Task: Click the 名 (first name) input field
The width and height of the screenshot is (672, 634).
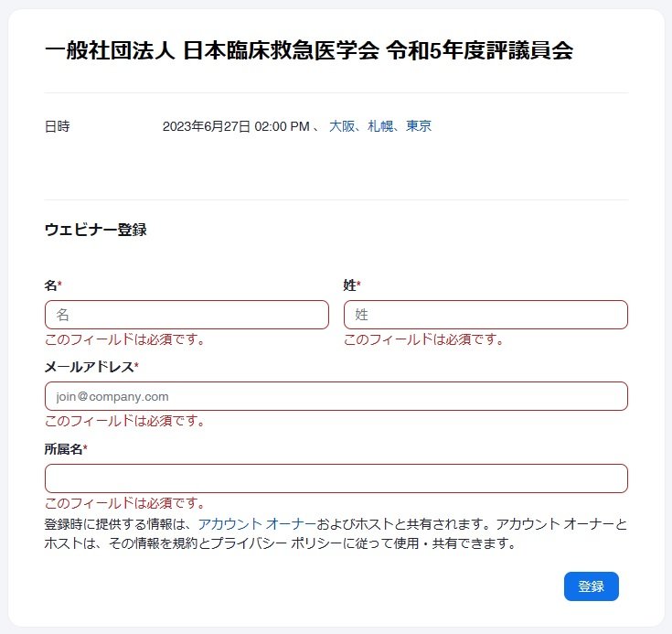Action: [187, 315]
